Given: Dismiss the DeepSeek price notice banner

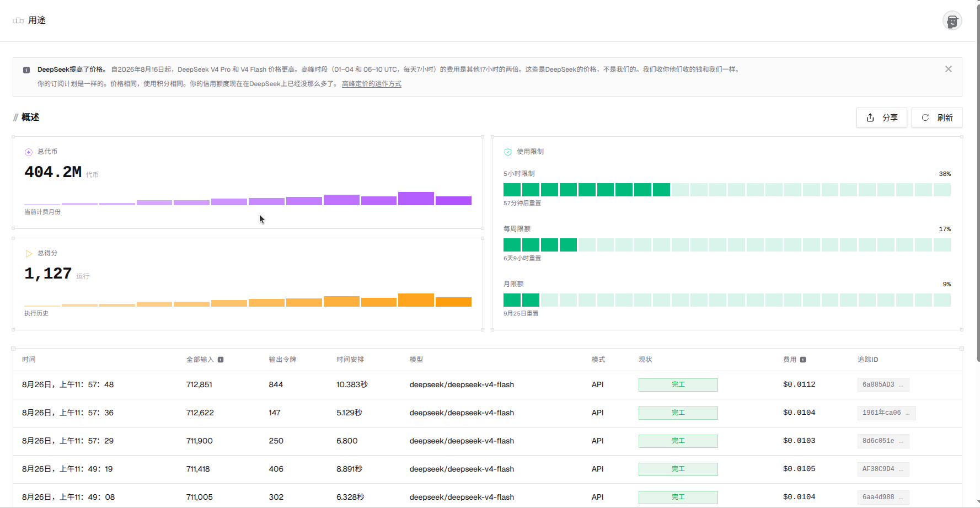Looking at the screenshot, I should 949,69.
